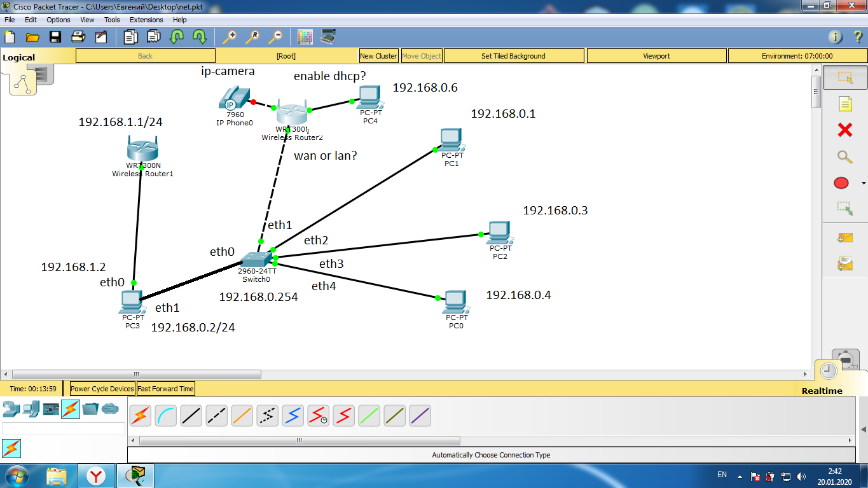This screenshot has width=868, height=488.
Task: Select Network Devices category
Action: pyautogui.click(x=11, y=408)
